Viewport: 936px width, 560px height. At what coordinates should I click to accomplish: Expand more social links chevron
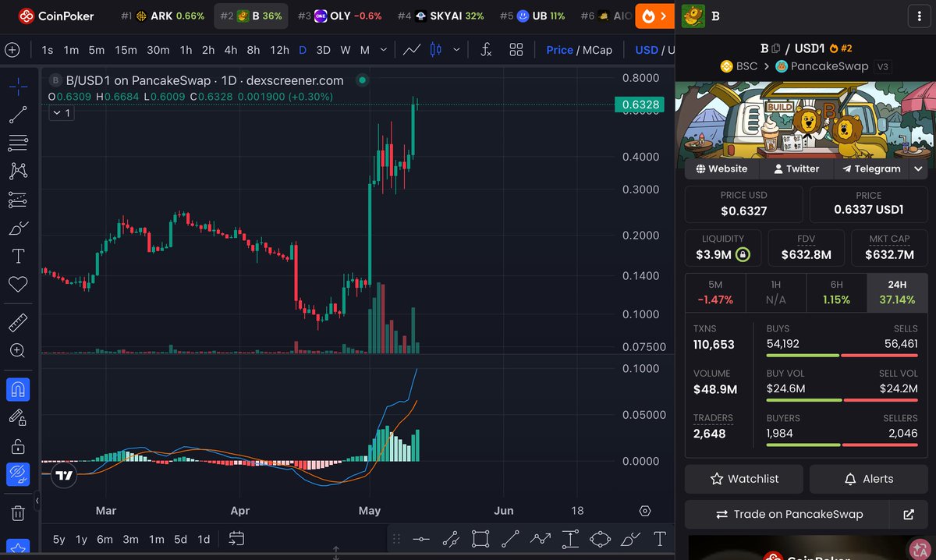pos(918,168)
